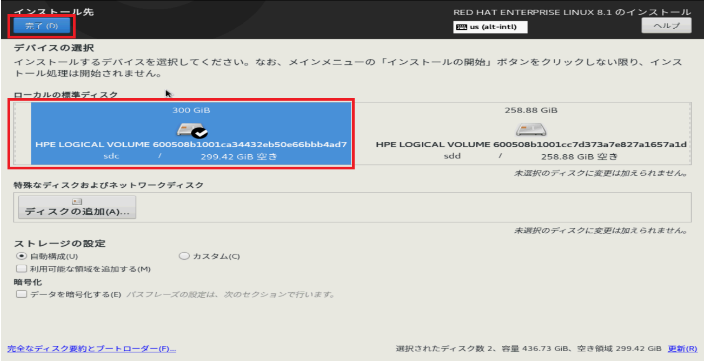Click the 更新(R) refresh link
Image resolution: width=706 pixels, height=363 pixels.
(x=682, y=349)
